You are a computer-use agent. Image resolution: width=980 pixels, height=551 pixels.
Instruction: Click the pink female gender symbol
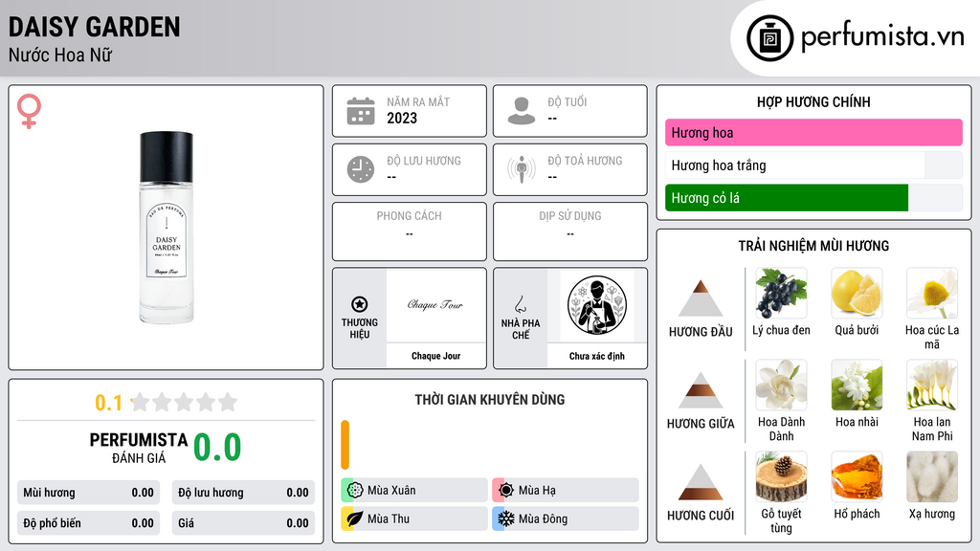[29, 111]
